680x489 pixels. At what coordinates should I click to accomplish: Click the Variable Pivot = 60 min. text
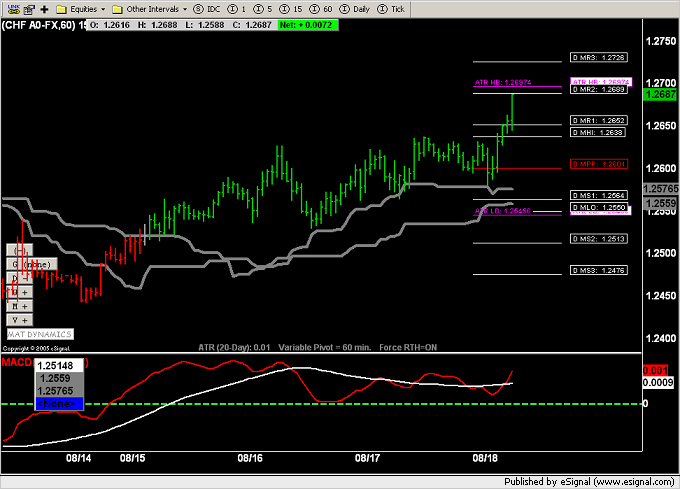click(325, 347)
